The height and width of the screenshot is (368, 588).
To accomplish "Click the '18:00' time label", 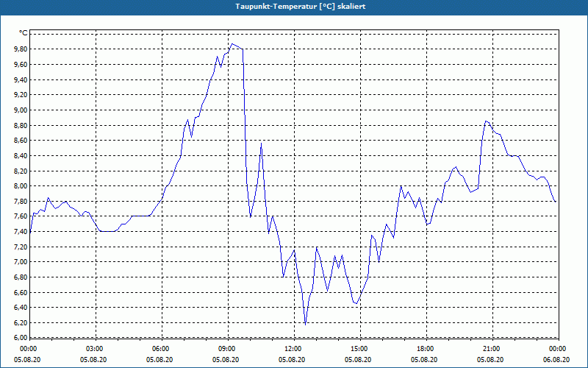I will pos(425,349).
